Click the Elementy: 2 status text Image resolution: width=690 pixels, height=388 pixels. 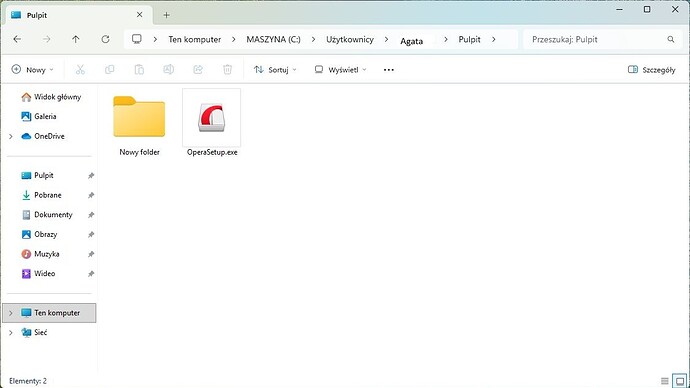coord(28,381)
